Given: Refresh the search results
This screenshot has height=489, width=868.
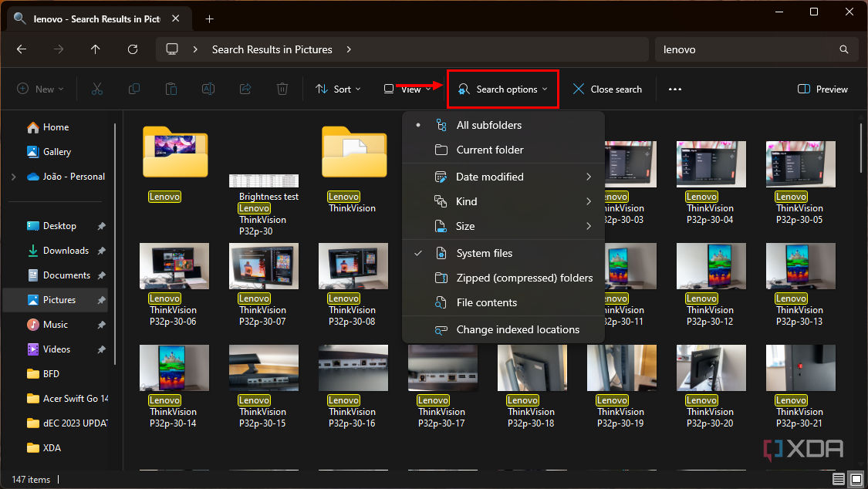Looking at the screenshot, I should pyautogui.click(x=132, y=49).
